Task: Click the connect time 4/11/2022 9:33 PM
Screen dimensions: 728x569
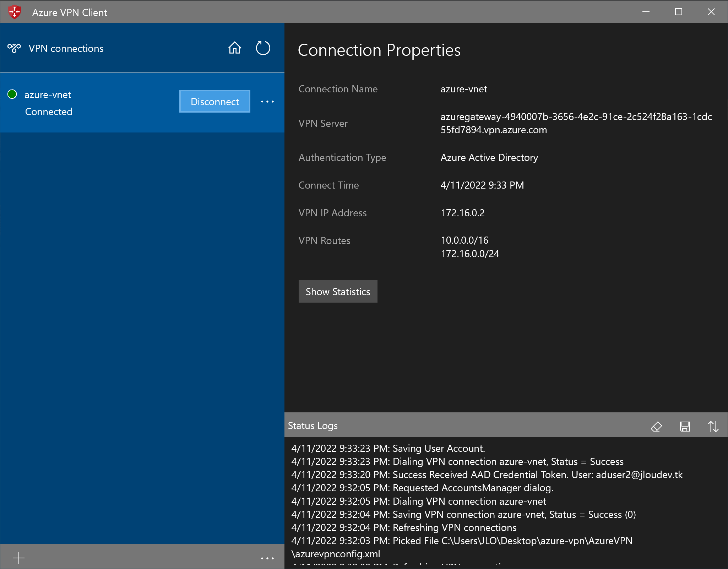Action: [482, 185]
